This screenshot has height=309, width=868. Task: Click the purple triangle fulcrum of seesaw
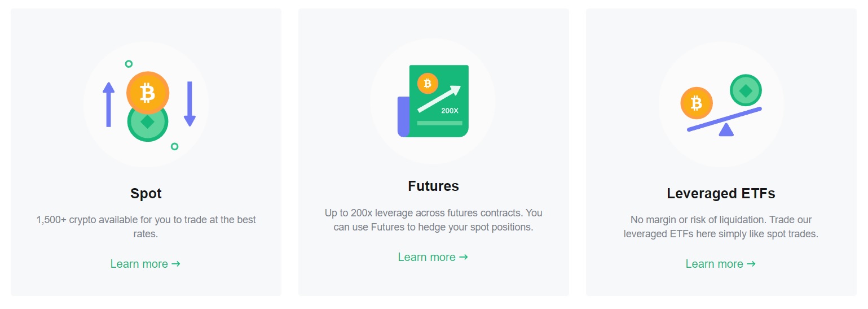point(726,129)
